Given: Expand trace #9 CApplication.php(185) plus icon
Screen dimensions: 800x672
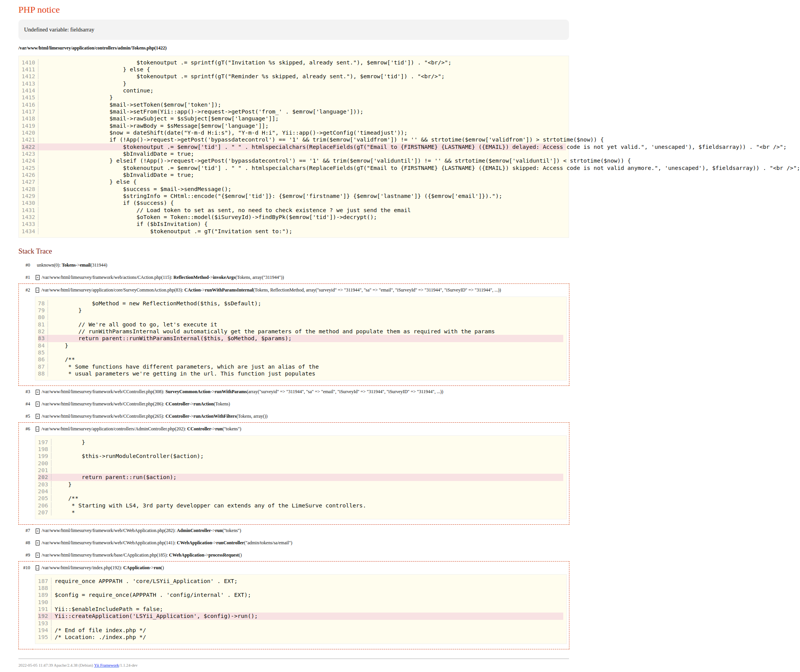Looking at the screenshot, I should point(38,555).
